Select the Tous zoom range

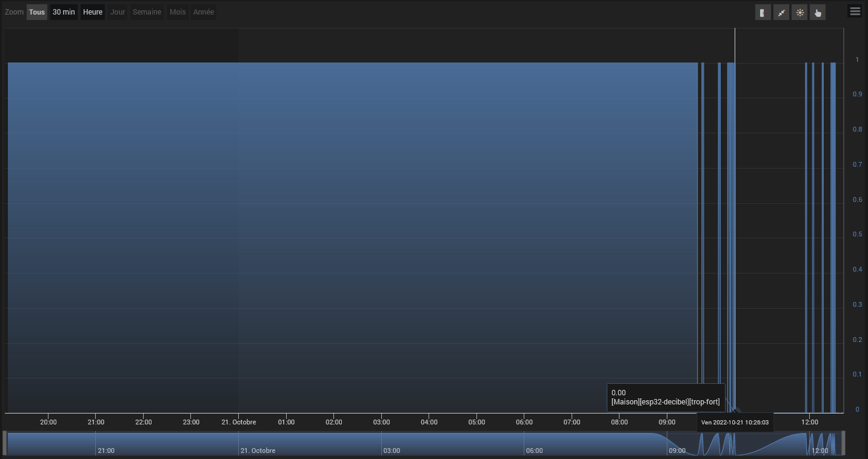[x=37, y=12]
